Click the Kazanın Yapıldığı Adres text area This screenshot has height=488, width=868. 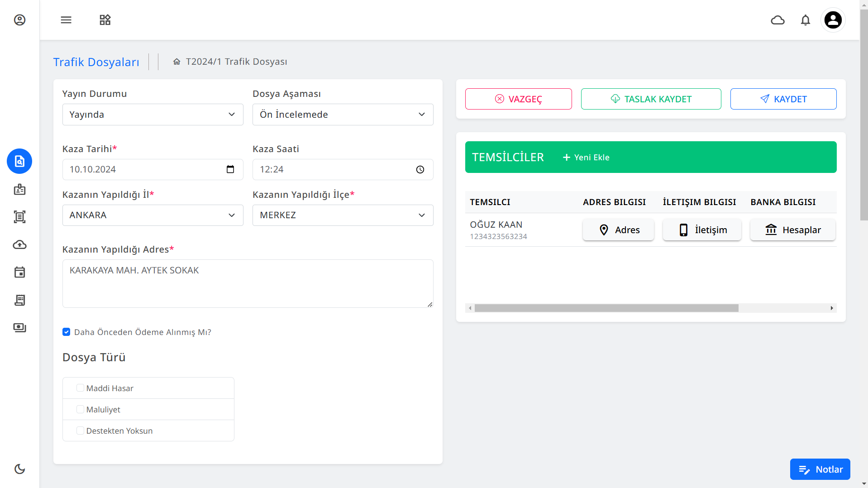click(248, 283)
